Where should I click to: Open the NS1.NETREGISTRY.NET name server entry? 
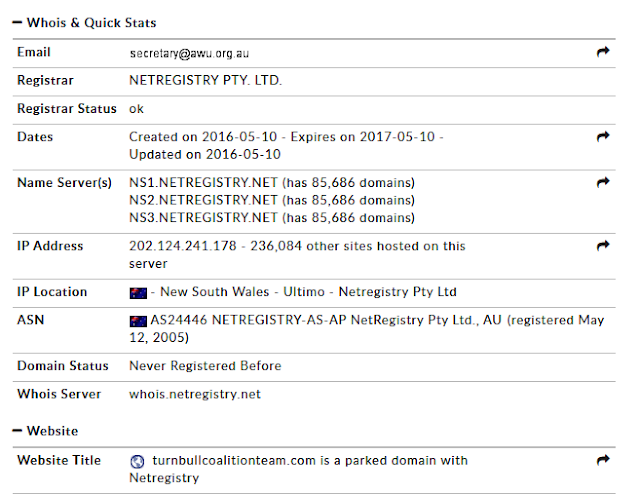click(x=203, y=182)
